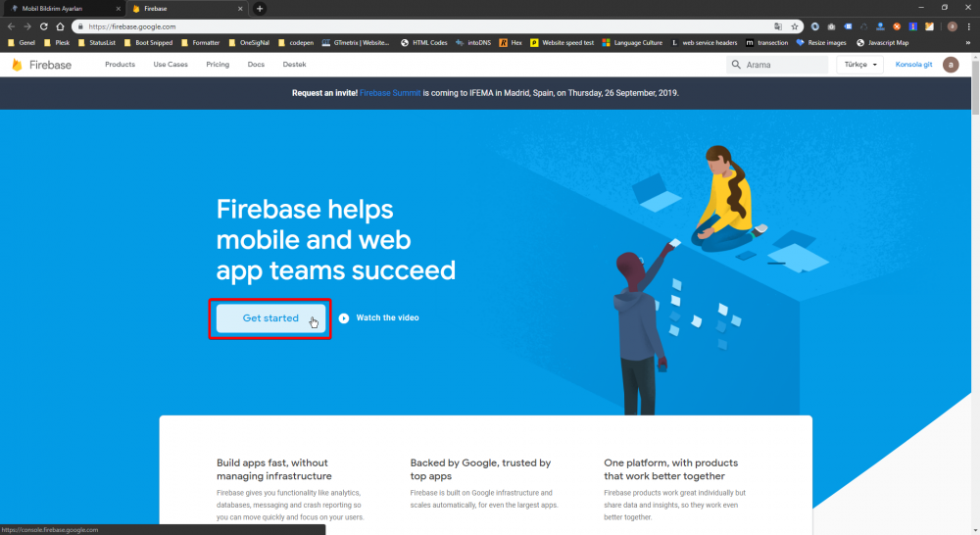Click the 'Build apps fast, without managing infrastructure' heading
980x535 pixels.
(274, 469)
